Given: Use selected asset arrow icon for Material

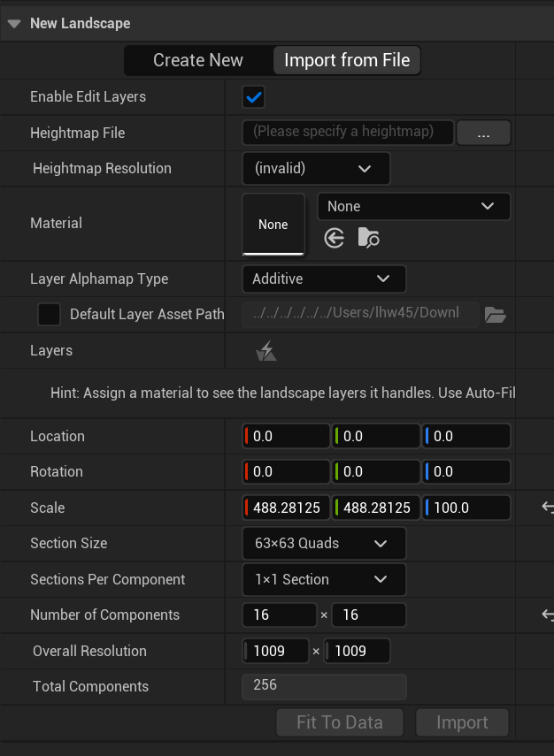Looking at the screenshot, I should click(x=334, y=238).
